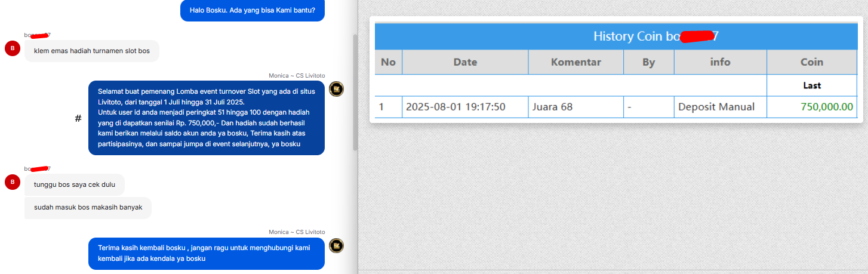Click the "info" column header
This screenshot has height=274, width=868.
point(721,62)
